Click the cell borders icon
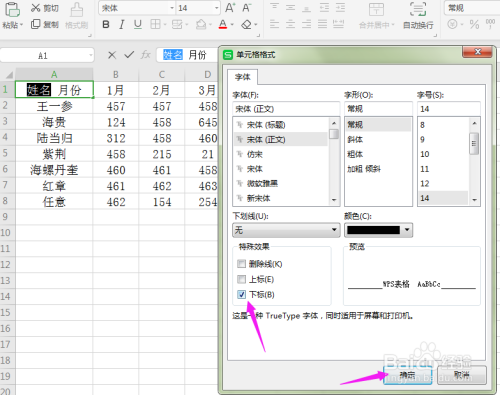Image resolution: width=500 pixels, height=395 pixels. coord(156,24)
